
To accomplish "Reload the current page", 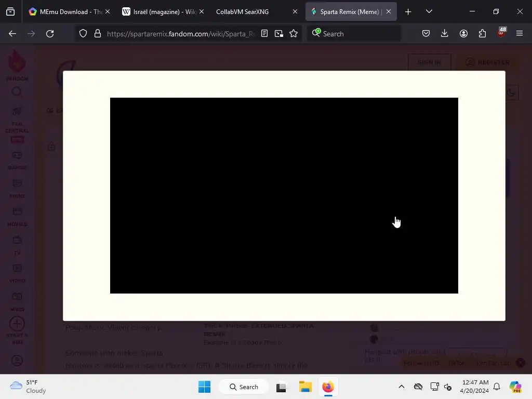I will (x=50, y=34).
